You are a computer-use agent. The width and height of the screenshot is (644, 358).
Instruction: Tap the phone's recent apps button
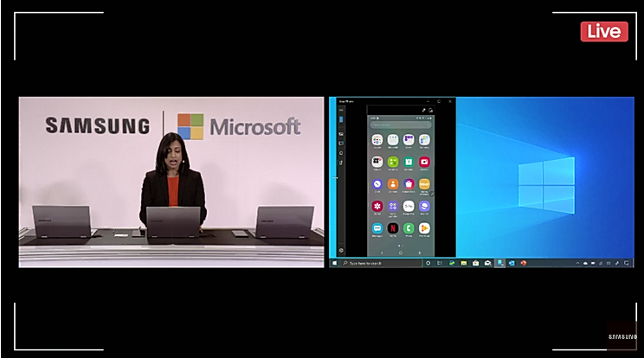[419, 253]
